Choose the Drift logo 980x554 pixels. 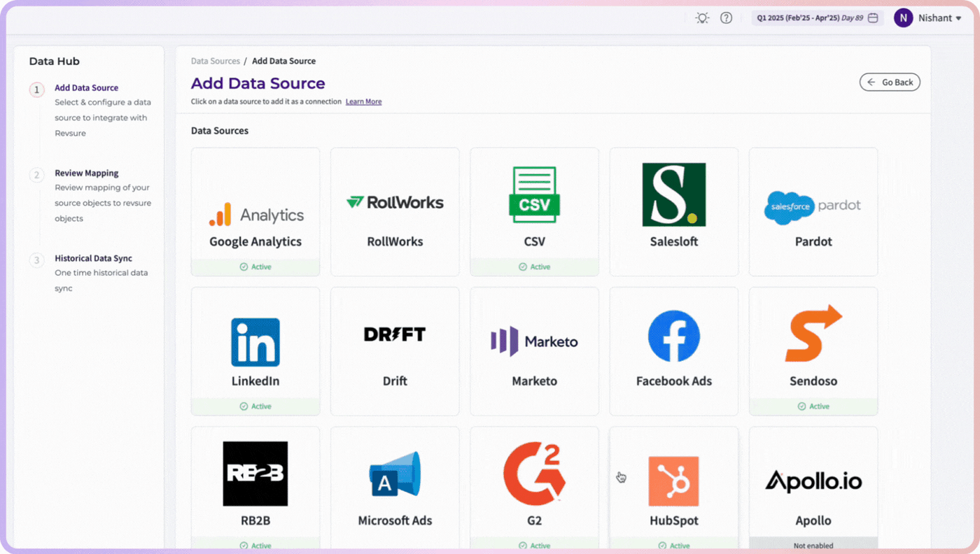click(395, 334)
